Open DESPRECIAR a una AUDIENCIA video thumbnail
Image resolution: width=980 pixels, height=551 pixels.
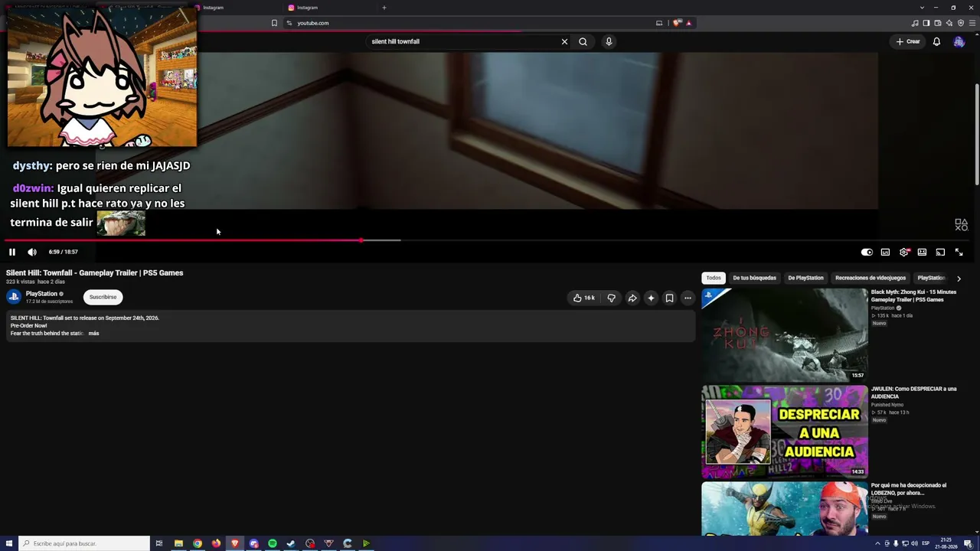click(785, 432)
